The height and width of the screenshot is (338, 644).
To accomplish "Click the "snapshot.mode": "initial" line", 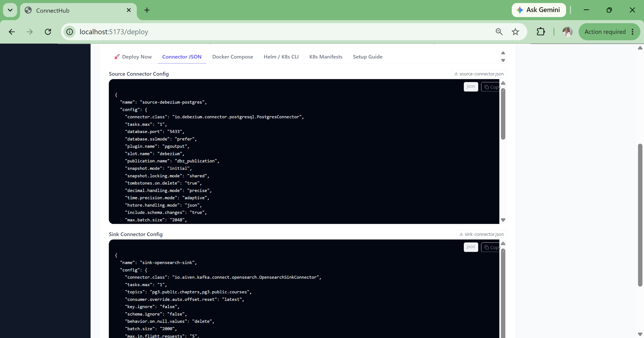I will (158, 169).
